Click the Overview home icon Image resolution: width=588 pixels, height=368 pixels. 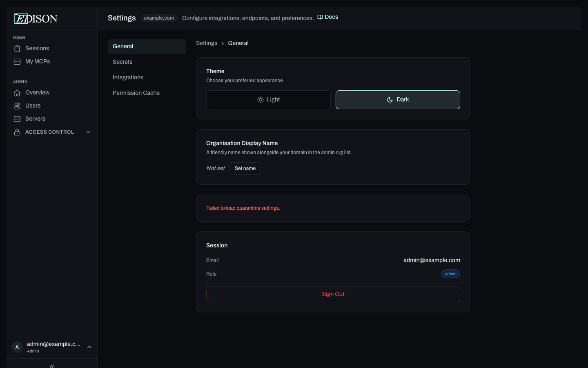[17, 92]
